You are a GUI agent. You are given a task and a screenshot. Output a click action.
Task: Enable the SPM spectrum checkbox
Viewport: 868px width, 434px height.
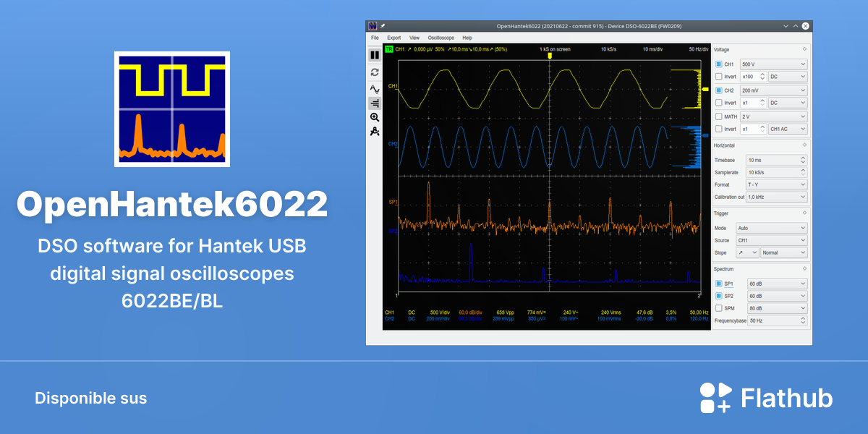[718, 308]
